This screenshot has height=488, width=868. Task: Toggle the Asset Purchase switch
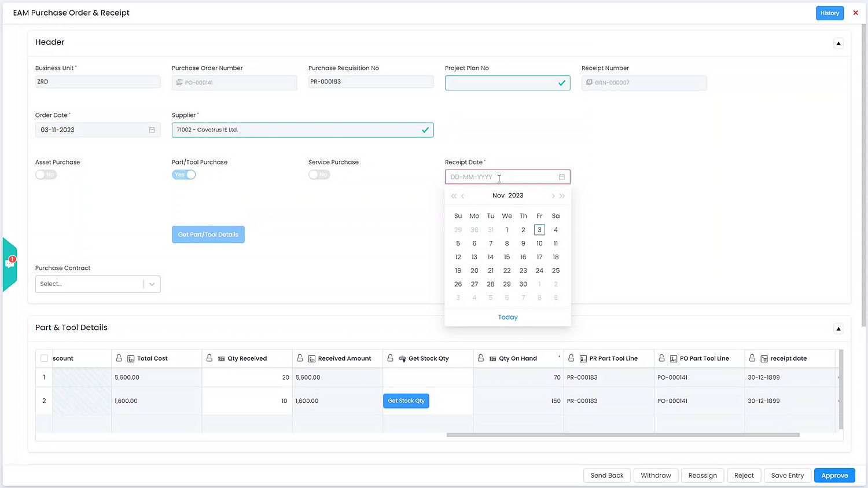click(x=46, y=175)
